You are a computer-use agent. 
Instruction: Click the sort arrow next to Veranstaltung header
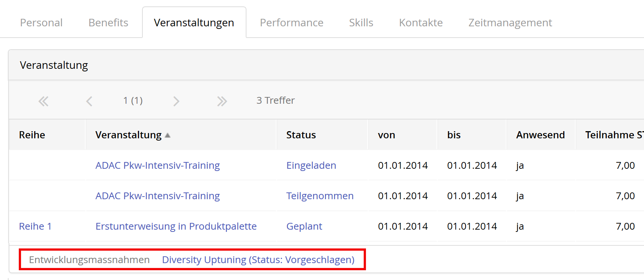pos(168,135)
